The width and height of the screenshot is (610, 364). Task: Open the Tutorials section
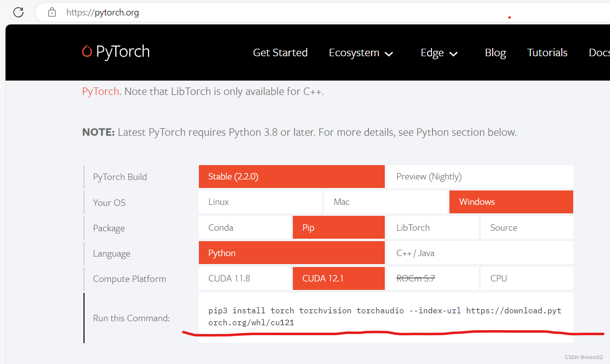547,52
